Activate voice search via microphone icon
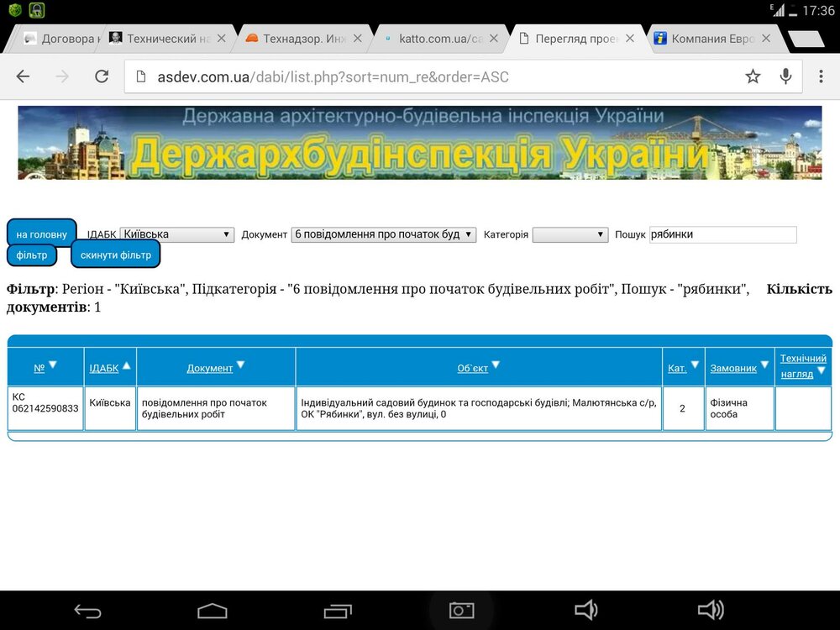The width and height of the screenshot is (840, 630). [785, 76]
